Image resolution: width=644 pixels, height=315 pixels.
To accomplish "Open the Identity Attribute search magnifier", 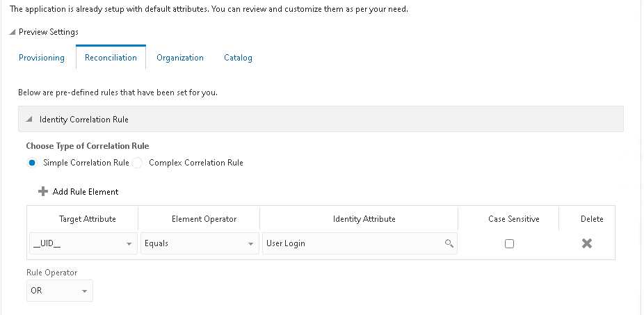I will point(449,243).
